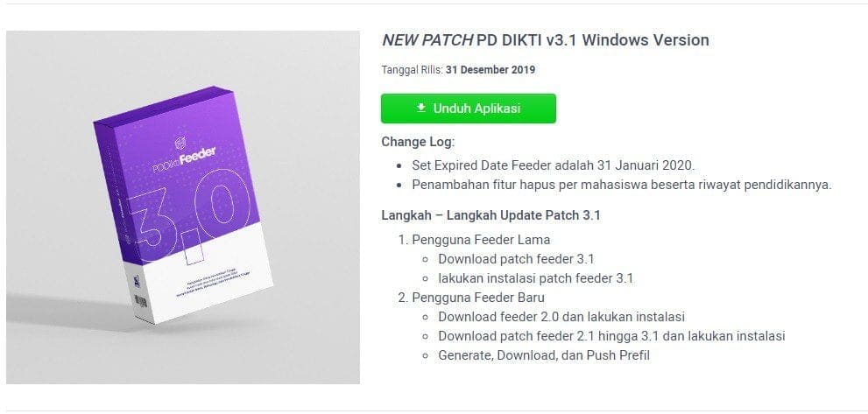Click Set Expired Date Feeder bullet text

pyautogui.click(x=553, y=165)
